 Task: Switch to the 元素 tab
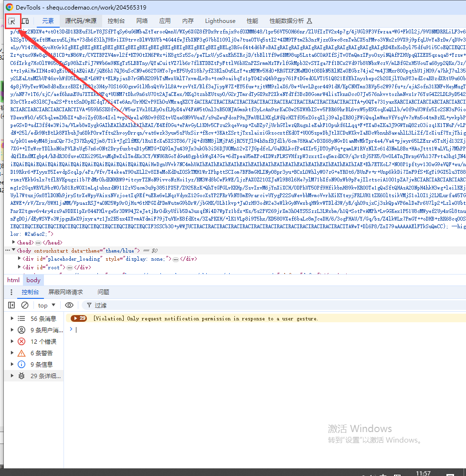[x=48, y=21]
